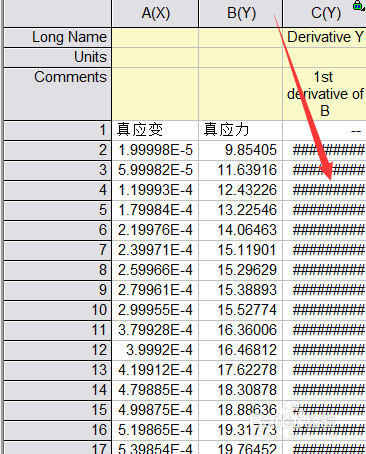Click cell value 9.85405
Screen dimensions: 366x454
241,150
